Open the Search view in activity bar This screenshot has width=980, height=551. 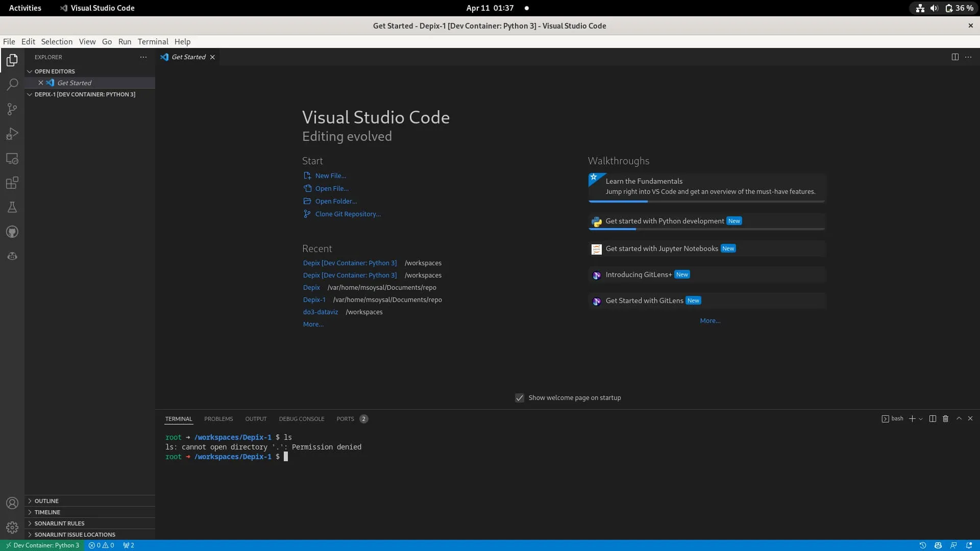(12, 84)
